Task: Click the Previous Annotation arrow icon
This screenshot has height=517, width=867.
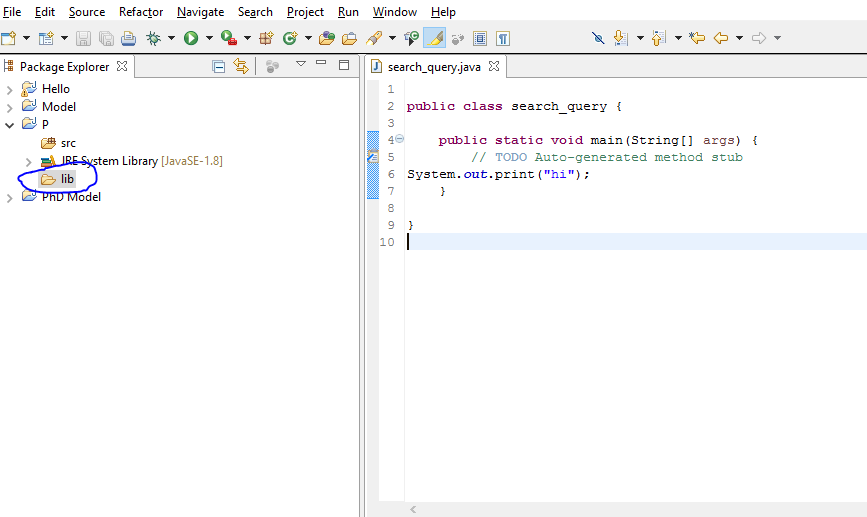Action: point(658,38)
